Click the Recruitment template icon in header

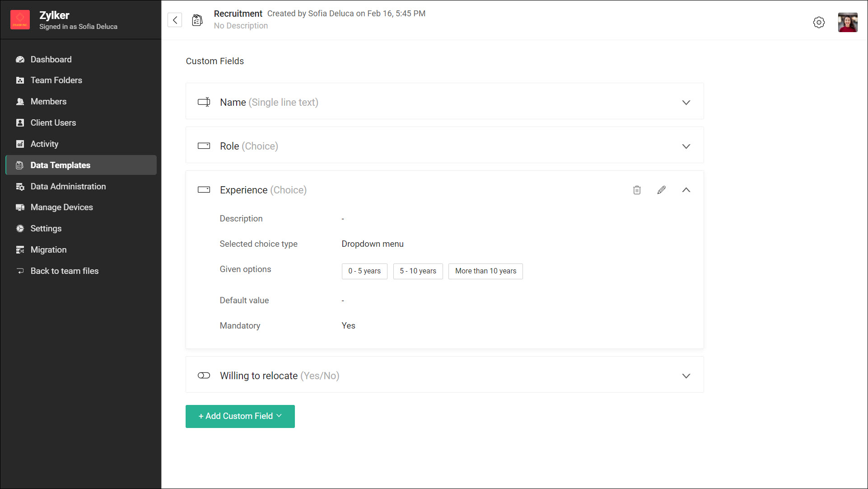[x=197, y=20]
